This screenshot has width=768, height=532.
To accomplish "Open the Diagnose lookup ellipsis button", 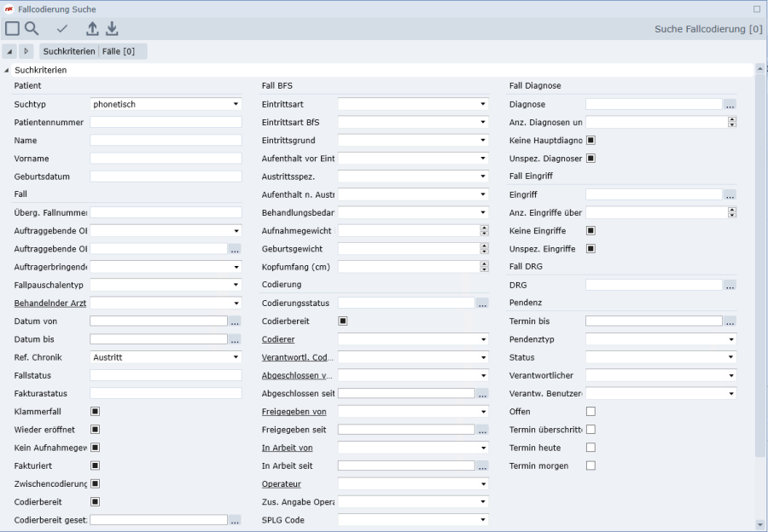I will click(730, 105).
